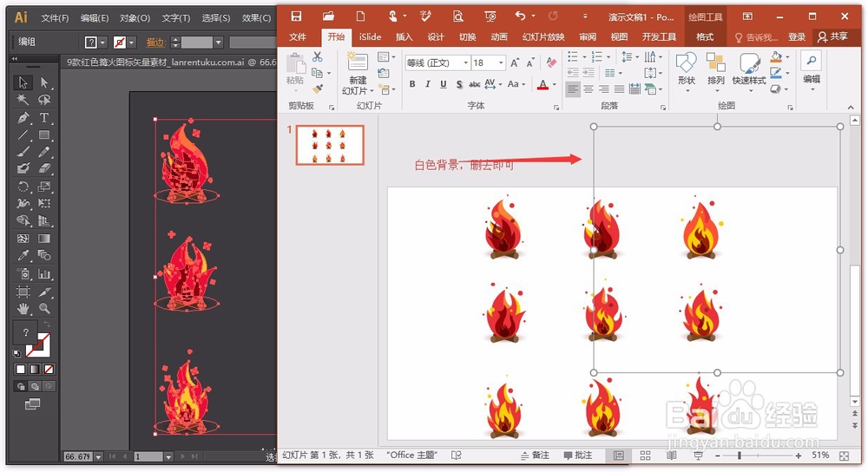Select the Pencil tool in Illustrator

click(44, 152)
